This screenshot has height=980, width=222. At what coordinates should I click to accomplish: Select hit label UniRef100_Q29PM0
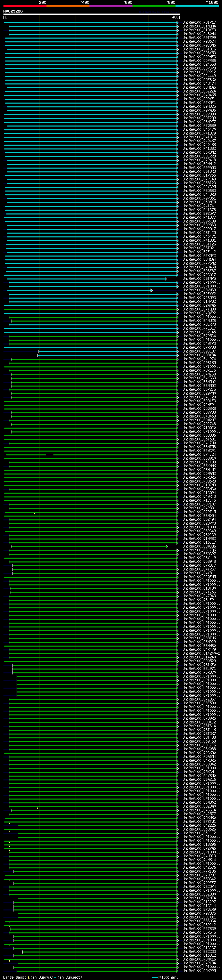(x=199, y=394)
